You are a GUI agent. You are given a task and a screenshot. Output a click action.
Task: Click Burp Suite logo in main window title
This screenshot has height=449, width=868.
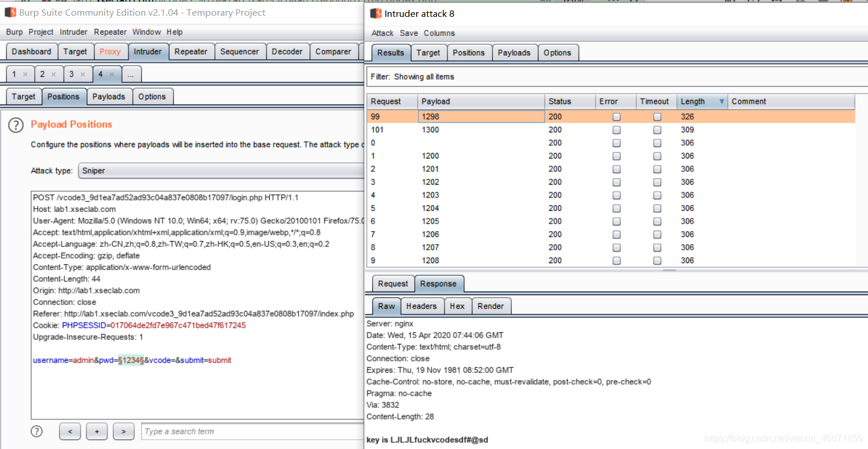10,12
